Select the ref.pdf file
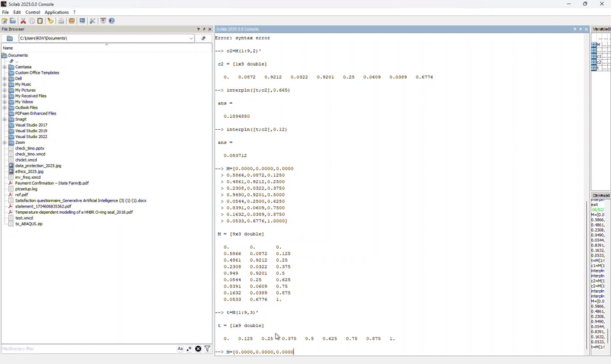 pyautogui.click(x=22, y=195)
